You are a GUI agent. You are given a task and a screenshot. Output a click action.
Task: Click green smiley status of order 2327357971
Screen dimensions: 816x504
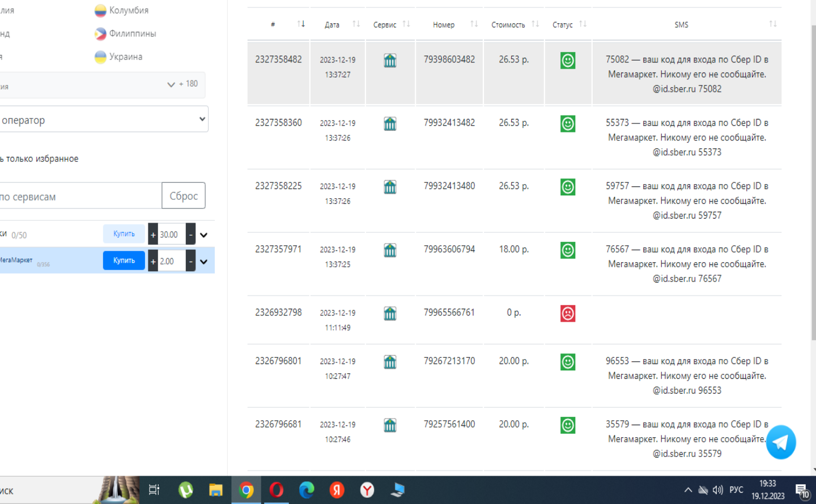(568, 250)
